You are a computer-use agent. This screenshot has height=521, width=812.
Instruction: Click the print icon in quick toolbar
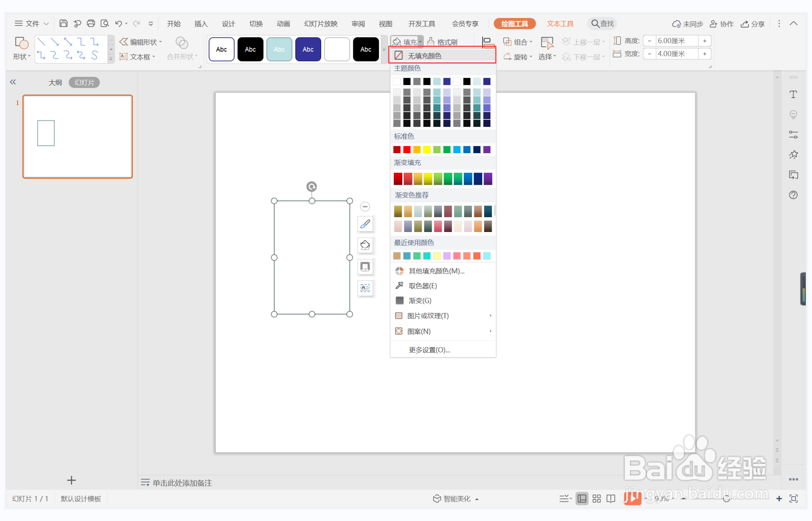tap(91, 23)
